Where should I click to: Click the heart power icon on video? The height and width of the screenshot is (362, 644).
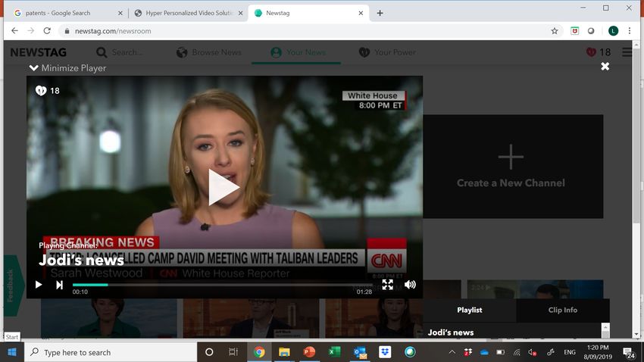tap(41, 90)
